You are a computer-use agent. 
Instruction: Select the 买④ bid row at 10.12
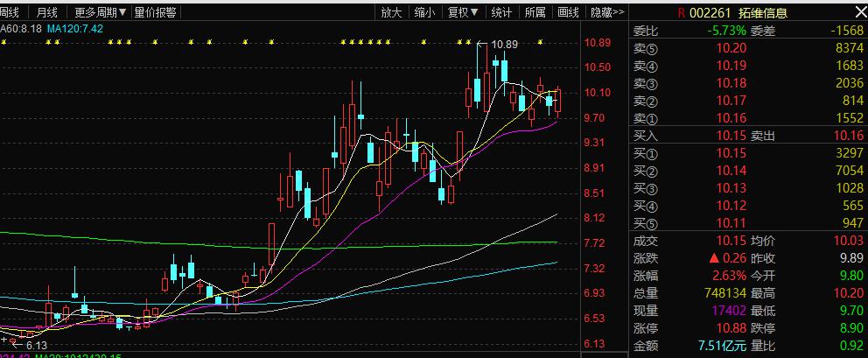(748, 206)
